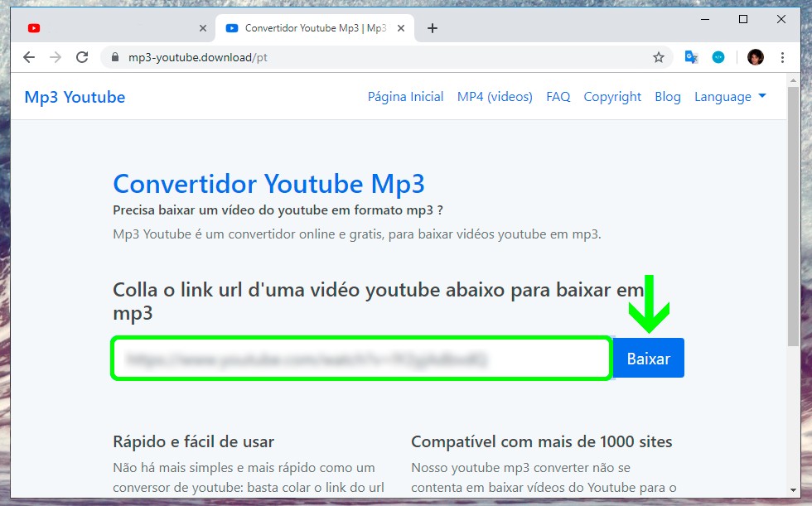Open the Chrome profile avatar
The height and width of the screenshot is (506, 812).
755,57
